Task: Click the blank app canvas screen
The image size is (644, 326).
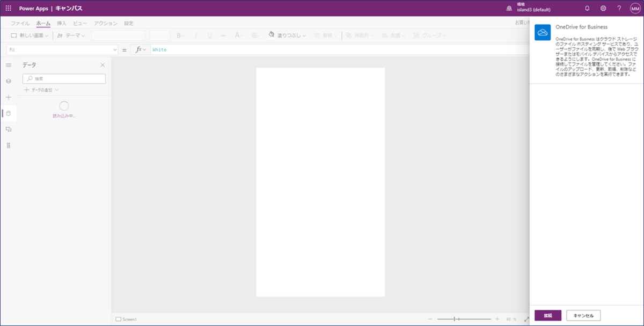Action: [x=320, y=182]
